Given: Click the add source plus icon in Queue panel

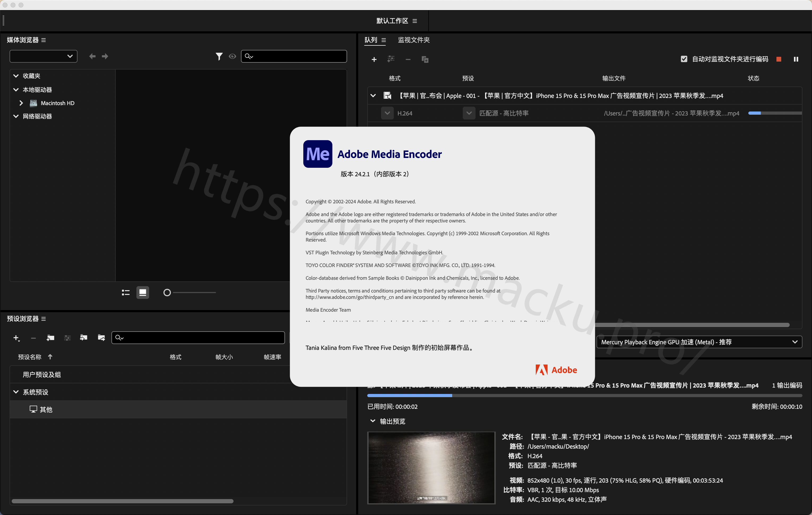Looking at the screenshot, I should point(374,59).
